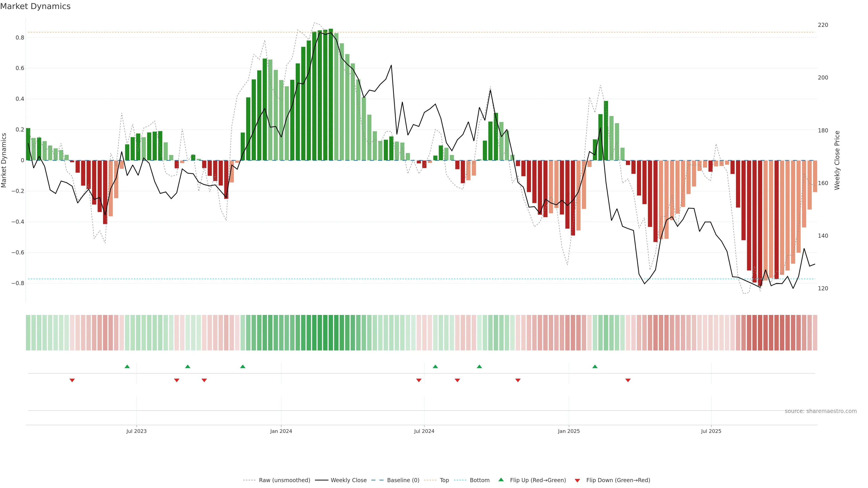Click the Weekly Close Price axis title
Screen dimensions: 868x488
tap(837, 160)
